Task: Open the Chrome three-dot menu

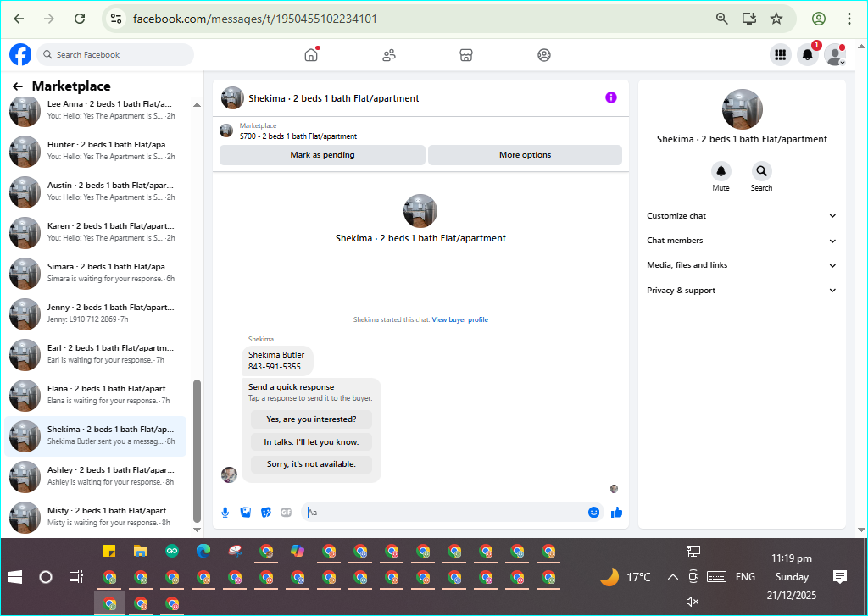Action: pyautogui.click(x=849, y=19)
